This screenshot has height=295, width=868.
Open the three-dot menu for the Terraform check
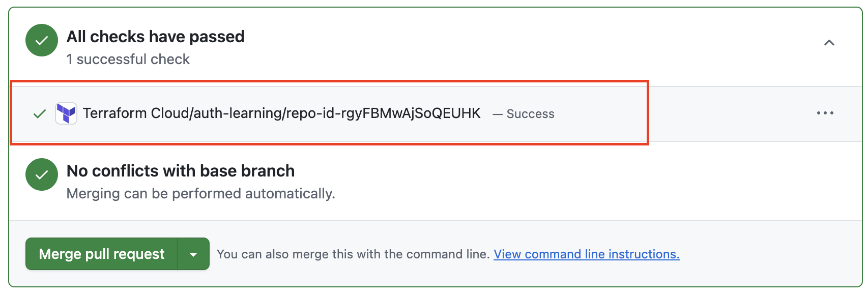(825, 113)
